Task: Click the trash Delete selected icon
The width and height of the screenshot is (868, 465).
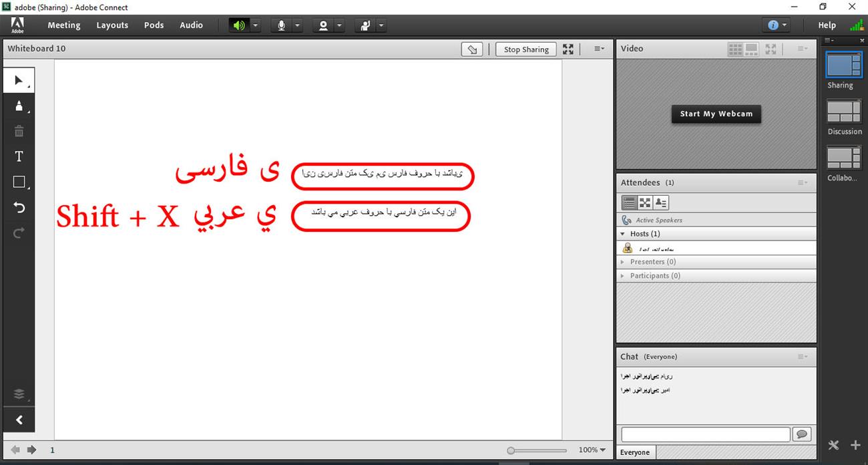Action: pos(19,131)
